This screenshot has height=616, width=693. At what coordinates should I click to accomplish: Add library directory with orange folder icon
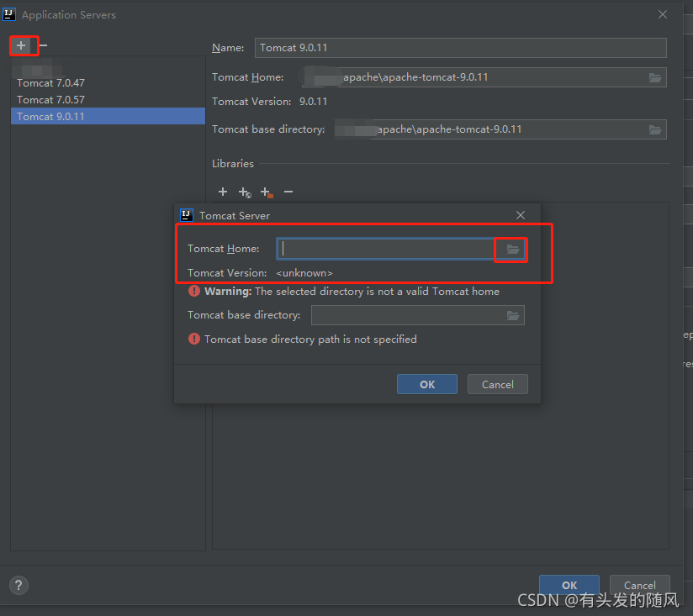(x=267, y=192)
